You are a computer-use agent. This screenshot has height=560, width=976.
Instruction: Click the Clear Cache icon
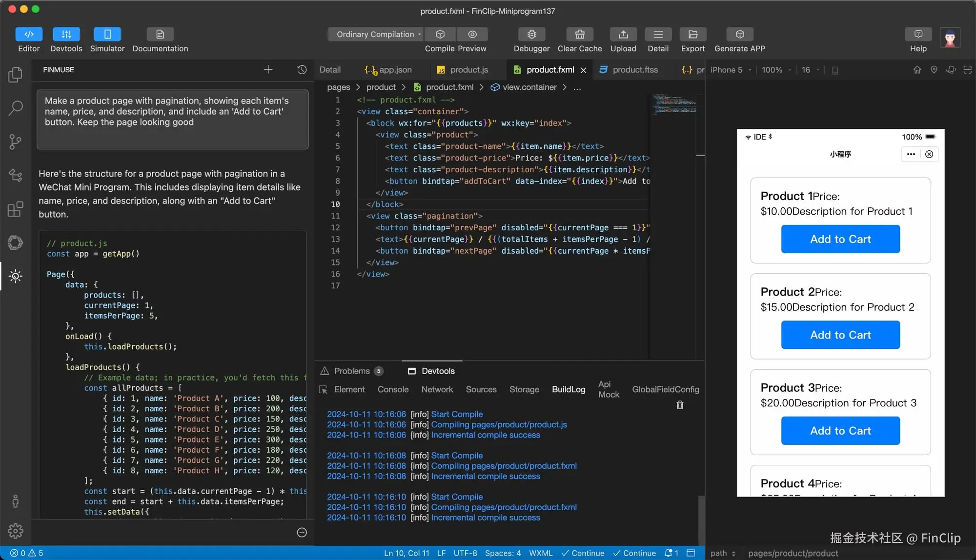coord(579,35)
